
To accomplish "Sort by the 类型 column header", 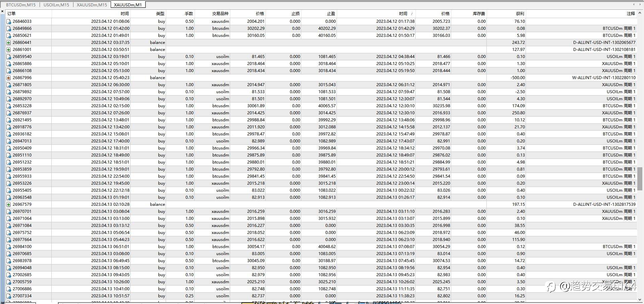I will pyautogui.click(x=148, y=14).
